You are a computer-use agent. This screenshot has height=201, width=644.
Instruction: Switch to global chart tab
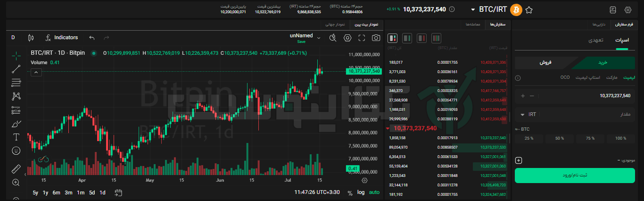(335, 24)
